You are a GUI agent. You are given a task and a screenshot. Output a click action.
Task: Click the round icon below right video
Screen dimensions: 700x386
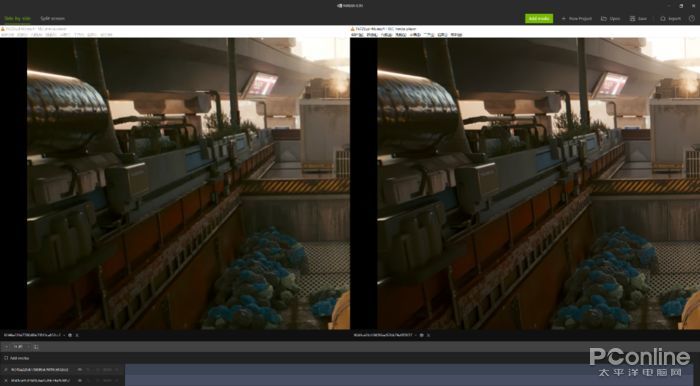421,335
